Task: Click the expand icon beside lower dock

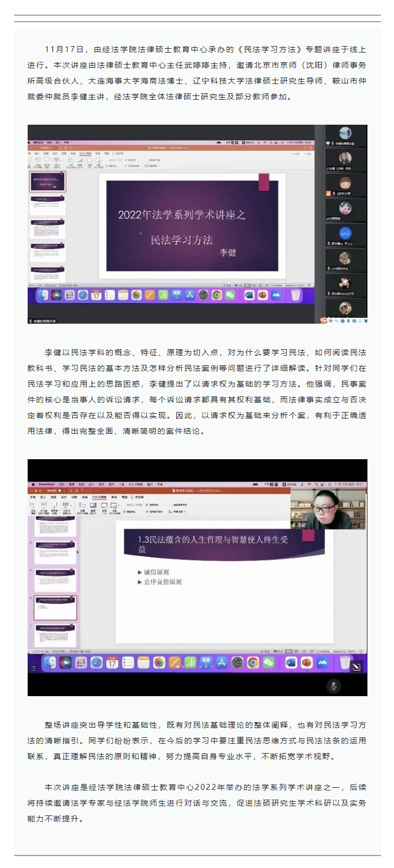Action: point(356,667)
